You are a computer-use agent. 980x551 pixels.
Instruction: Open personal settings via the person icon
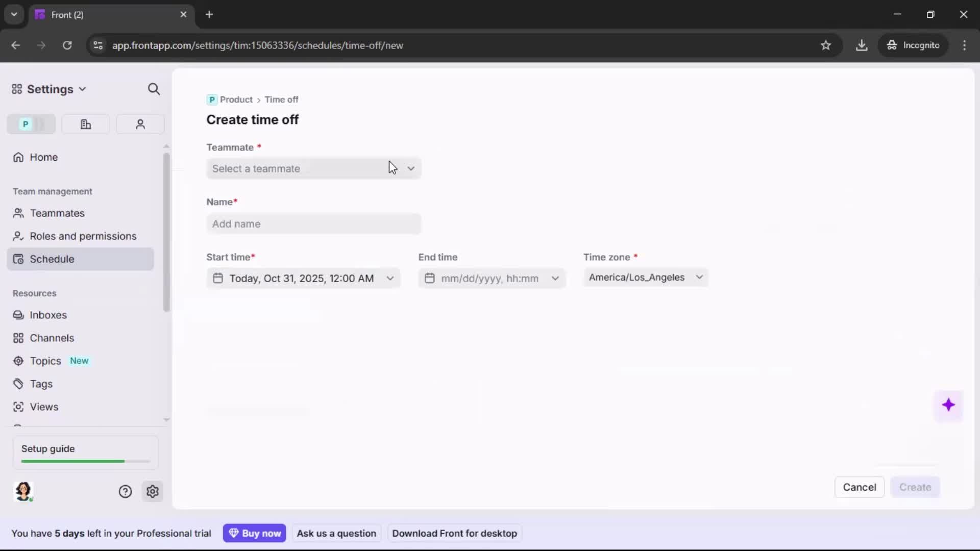pyautogui.click(x=140, y=124)
